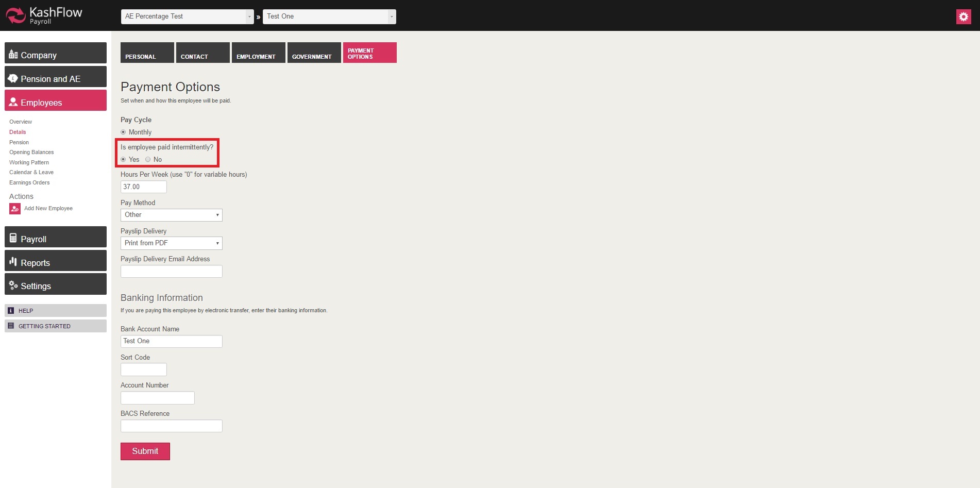Click the Sort Code input field
Image resolution: width=980 pixels, height=488 pixels.
(143, 369)
